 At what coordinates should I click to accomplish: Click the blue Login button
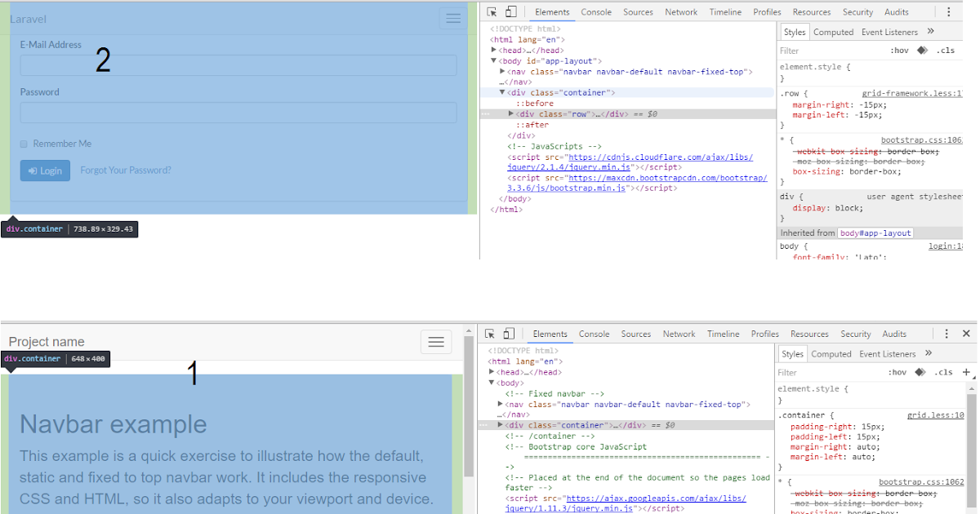point(45,171)
